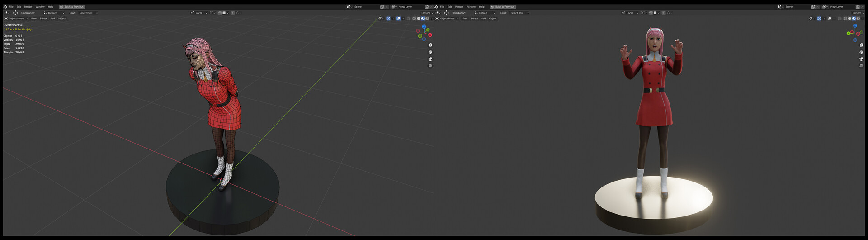Click blue Z axis on right viewport gizmo
868x240 pixels.
tap(855, 26)
